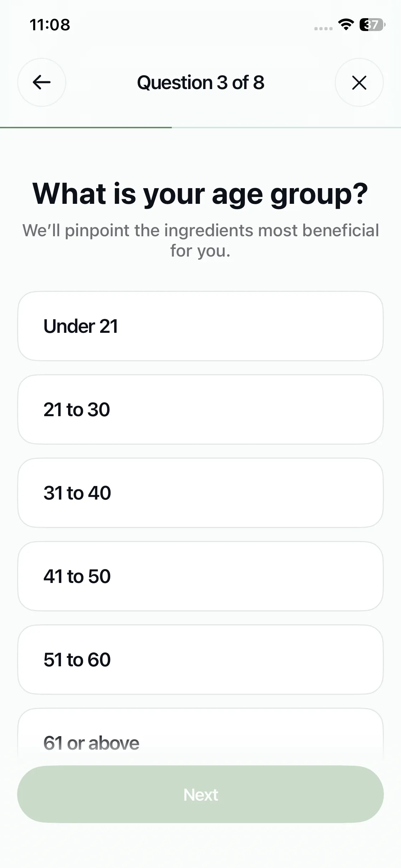Tap the "What is your age group?" heading
This screenshot has width=401, height=868.
click(200, 193)
